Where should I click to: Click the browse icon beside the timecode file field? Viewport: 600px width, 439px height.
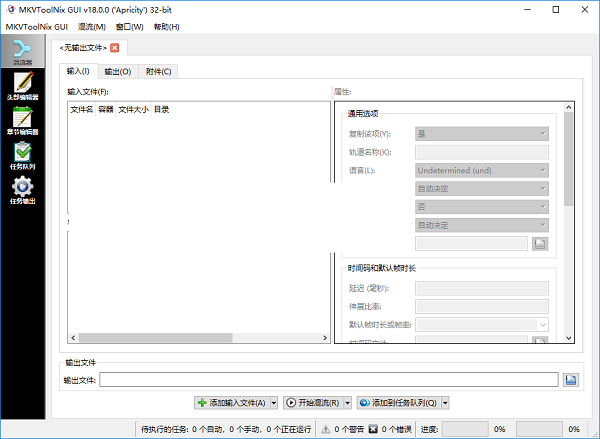pos(540,339)
